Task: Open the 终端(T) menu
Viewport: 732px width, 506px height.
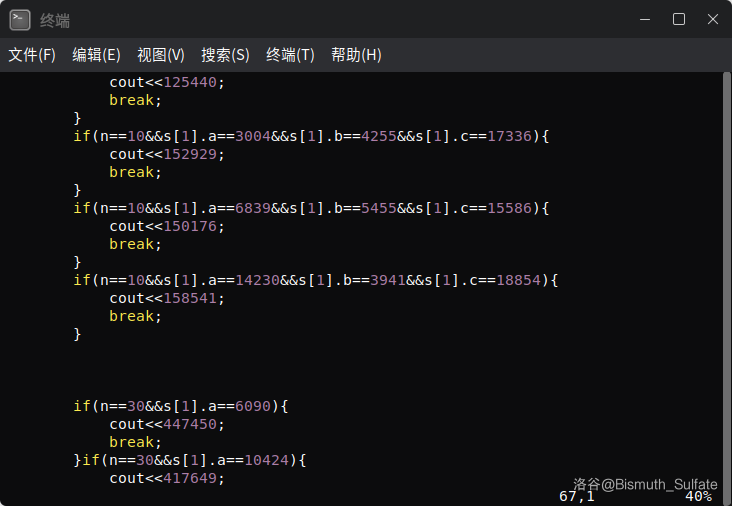Action: pos(290,55)
